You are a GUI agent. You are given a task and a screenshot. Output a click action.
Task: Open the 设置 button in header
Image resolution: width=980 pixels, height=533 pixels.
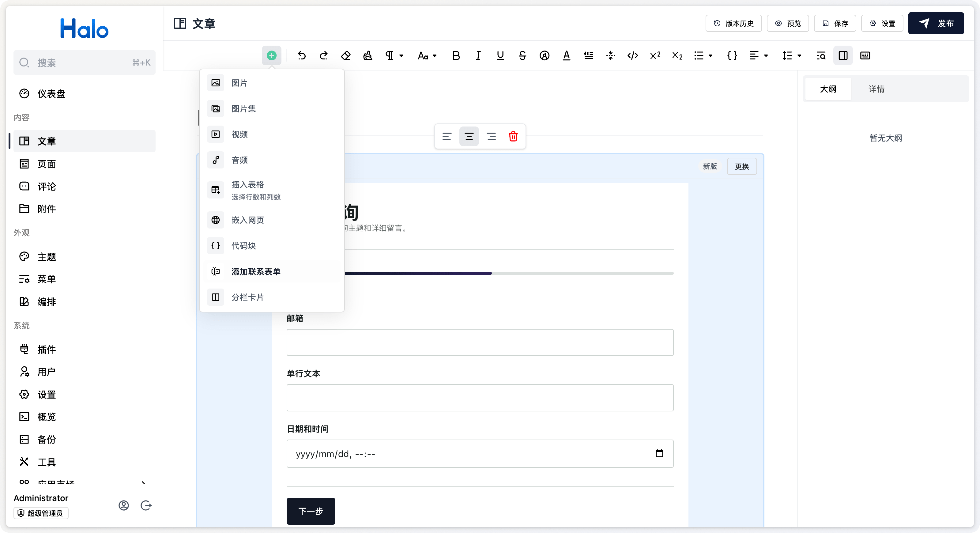tap(882, 24)
